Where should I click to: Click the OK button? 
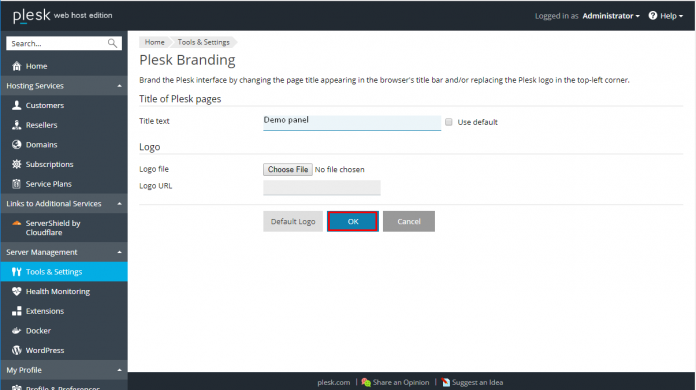353,221
